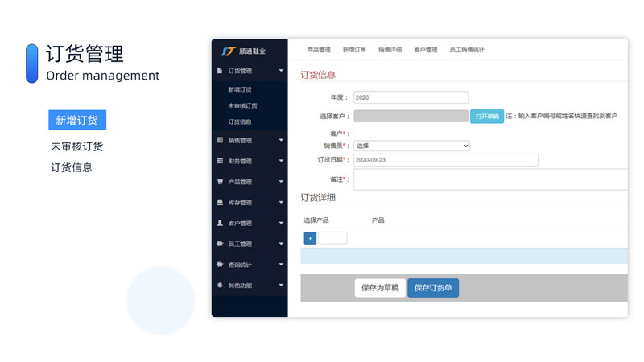
Task: Click the 保存为草稿 button
Action: pos(380,288)
